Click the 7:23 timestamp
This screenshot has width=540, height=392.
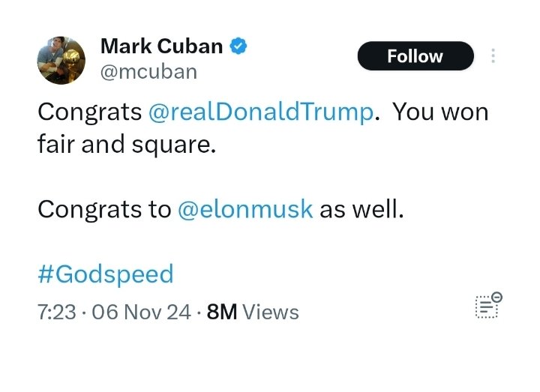pyautogui.click(x=56, y=312)
